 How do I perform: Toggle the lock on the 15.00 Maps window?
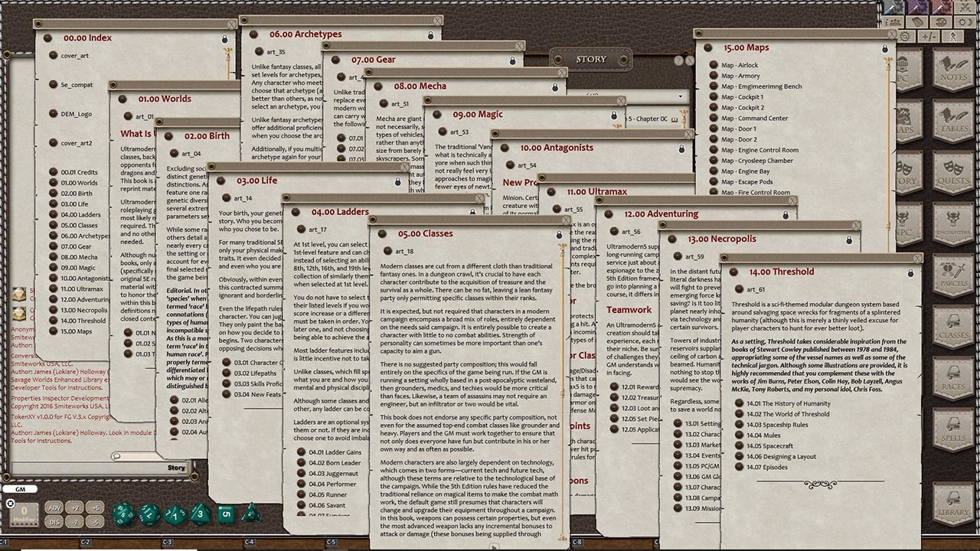point(885,48)
